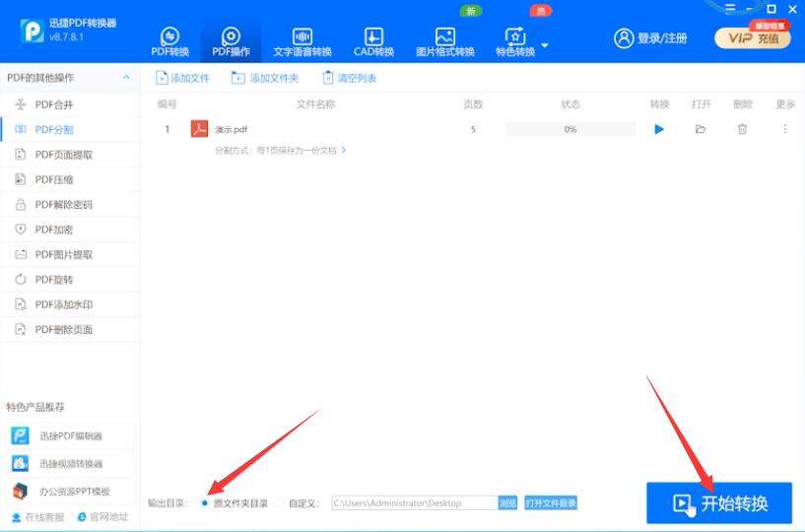Select PDF加密 in the sidebar

(70, 230)
